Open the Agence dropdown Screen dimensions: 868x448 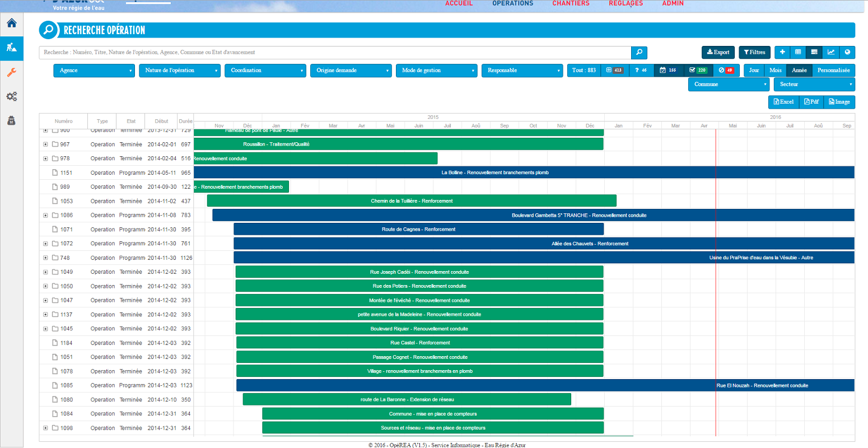click(95, 71)
